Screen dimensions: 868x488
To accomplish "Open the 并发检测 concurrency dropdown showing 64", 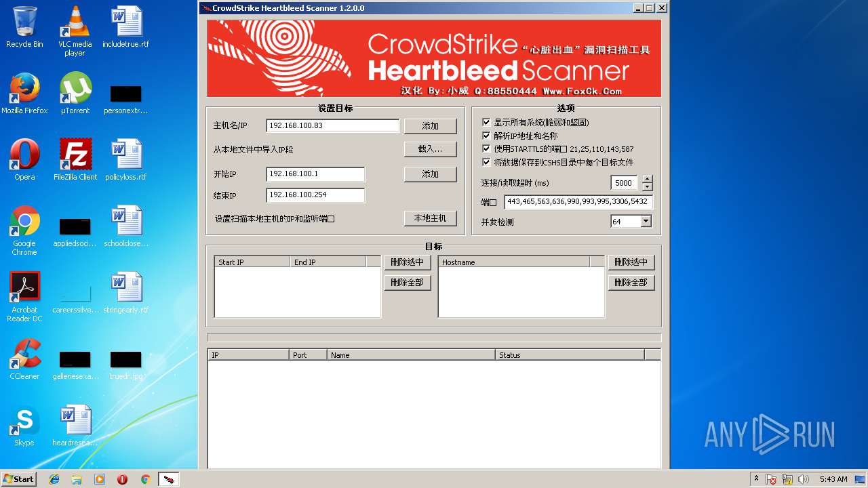I will tap(646, 222).
